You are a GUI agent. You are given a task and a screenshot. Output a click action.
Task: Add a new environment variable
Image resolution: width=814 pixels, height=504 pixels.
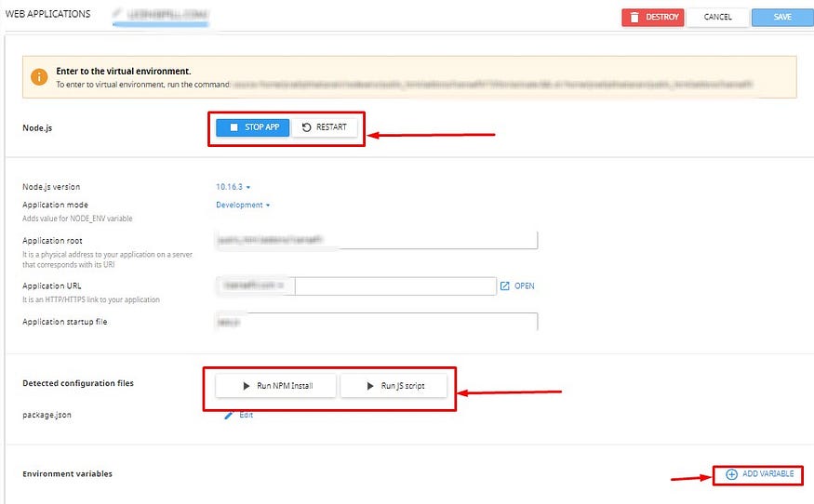[760, 474]
